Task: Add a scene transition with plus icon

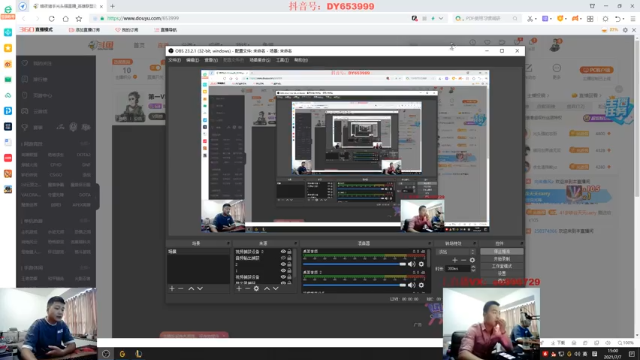Action: [455, 260]
